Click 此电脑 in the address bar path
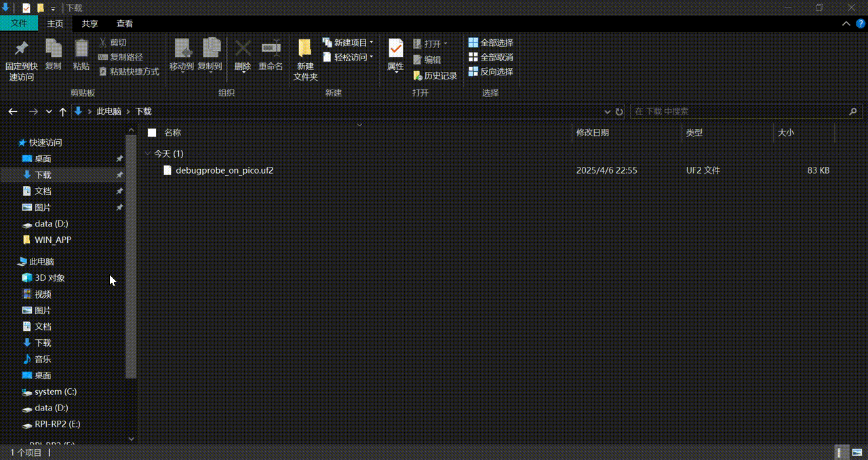The image size is (868, 460). (x=108, y=111)
